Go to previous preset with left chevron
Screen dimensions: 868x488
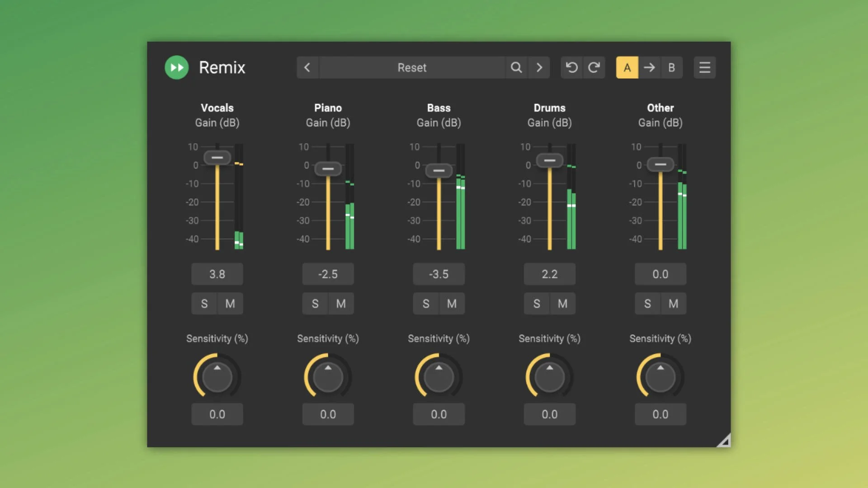(307, 67)
